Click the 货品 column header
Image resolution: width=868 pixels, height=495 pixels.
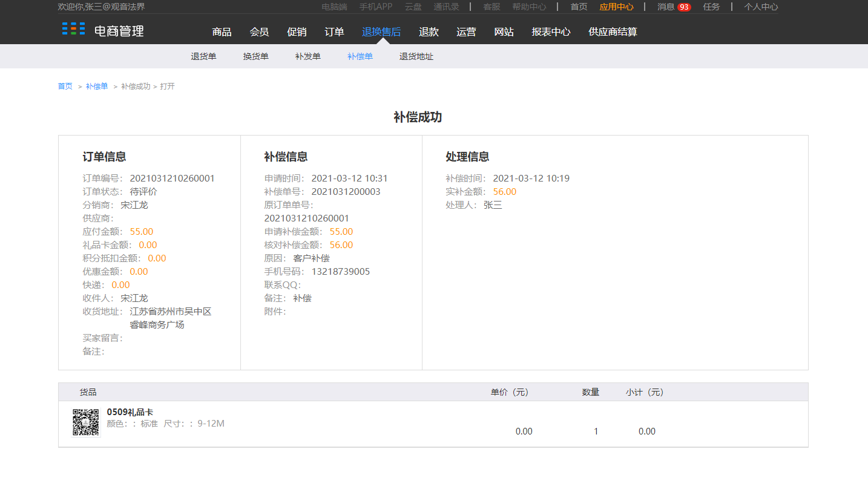[x=88, y=392]
